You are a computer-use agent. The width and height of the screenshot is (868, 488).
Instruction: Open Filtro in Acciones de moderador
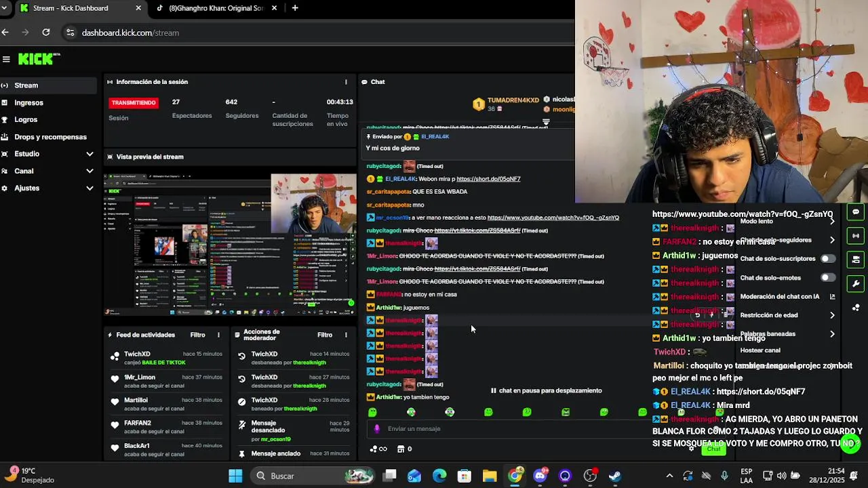[325, 335]
